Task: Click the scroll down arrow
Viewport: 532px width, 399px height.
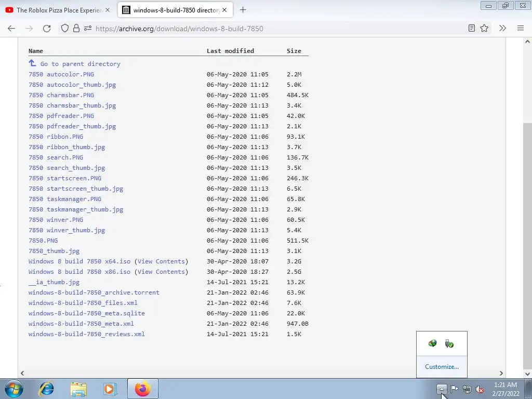Action: coord(527,373)
